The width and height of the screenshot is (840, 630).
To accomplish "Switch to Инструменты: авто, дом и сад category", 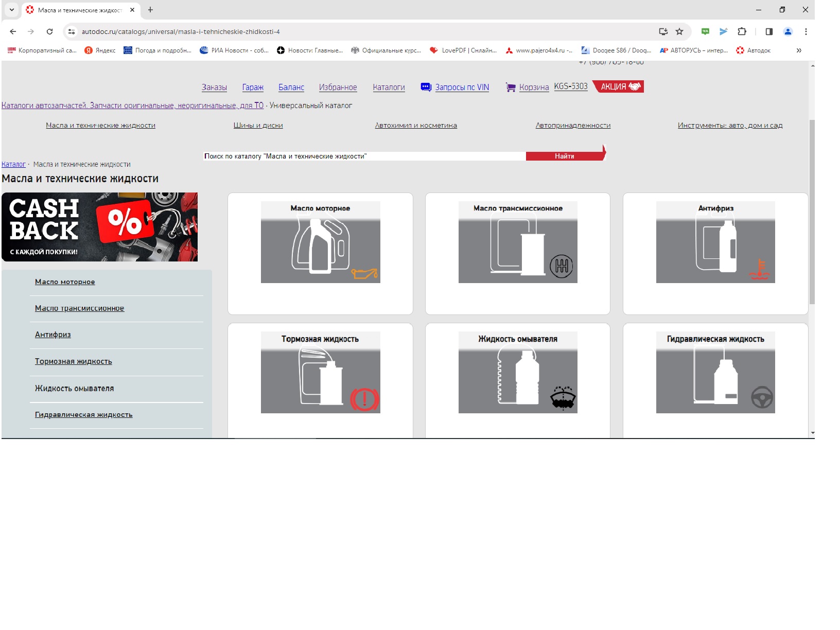I will (x=730, y=125).
